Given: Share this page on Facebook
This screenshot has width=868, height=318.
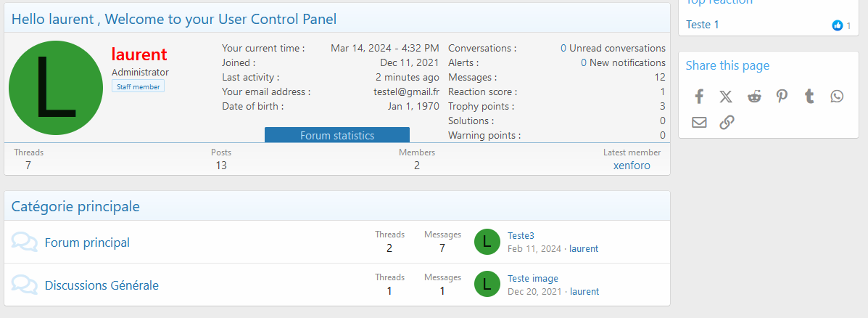Looking at the screenshot, I should (x=699, y=97).
